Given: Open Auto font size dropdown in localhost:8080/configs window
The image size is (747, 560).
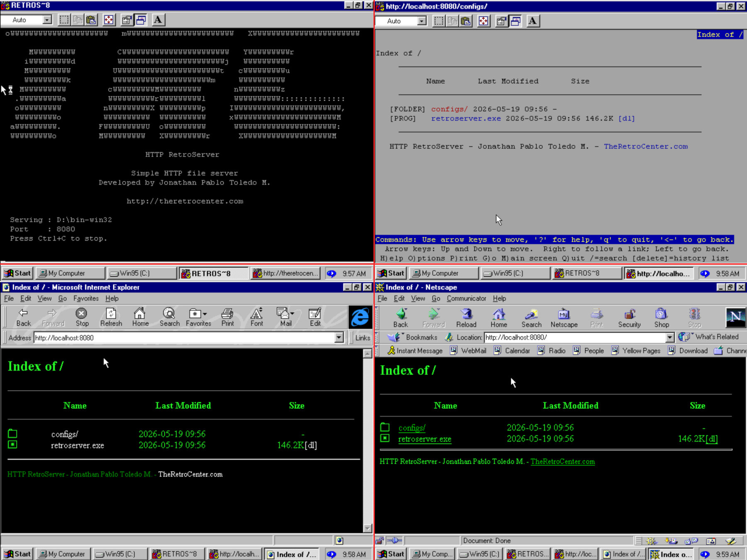Looking at the screenshot, I should (x=422, y=21).
